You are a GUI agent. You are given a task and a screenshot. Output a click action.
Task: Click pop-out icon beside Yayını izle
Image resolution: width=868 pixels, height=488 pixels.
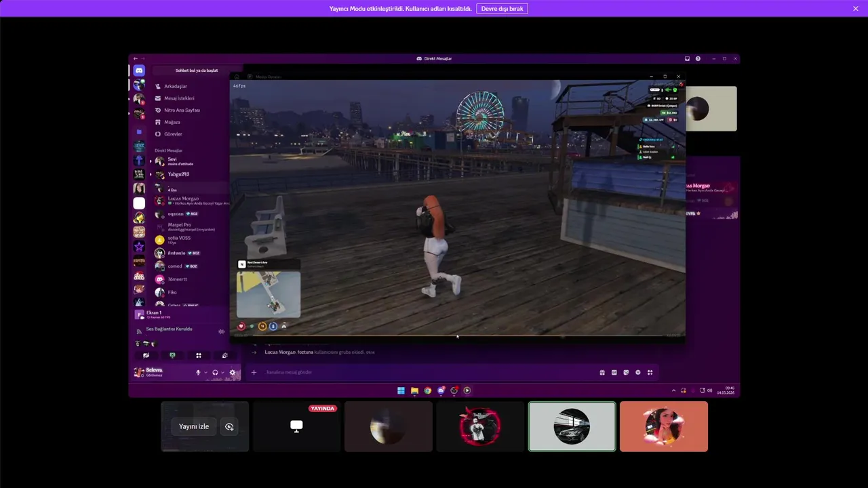pos(229,426)
